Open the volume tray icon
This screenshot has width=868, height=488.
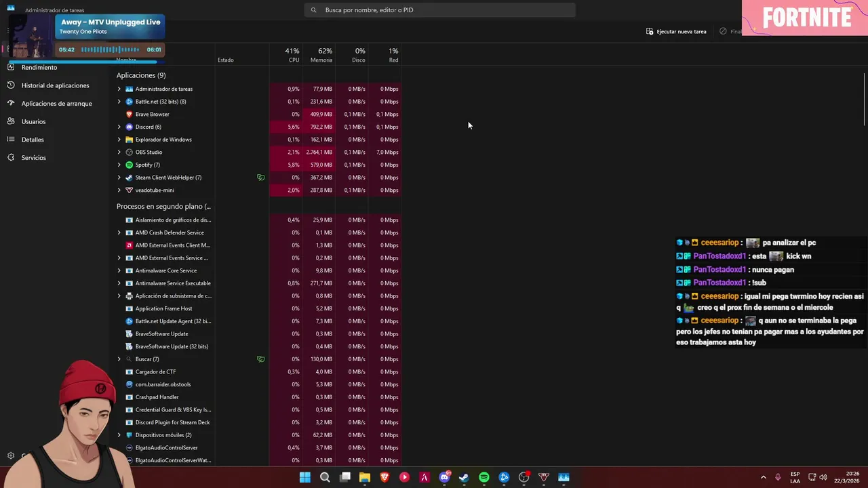(823, 477)
